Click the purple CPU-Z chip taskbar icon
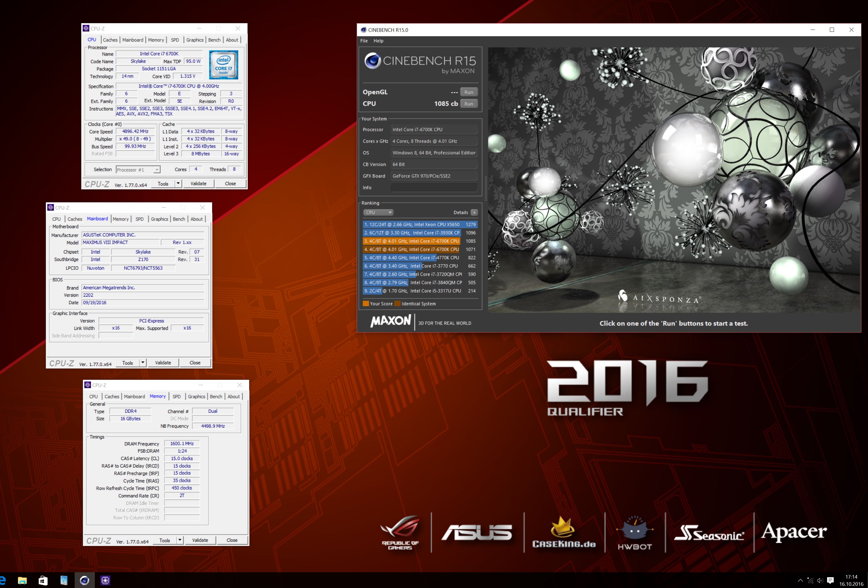868x588 pixels. (x=105, y=580)
